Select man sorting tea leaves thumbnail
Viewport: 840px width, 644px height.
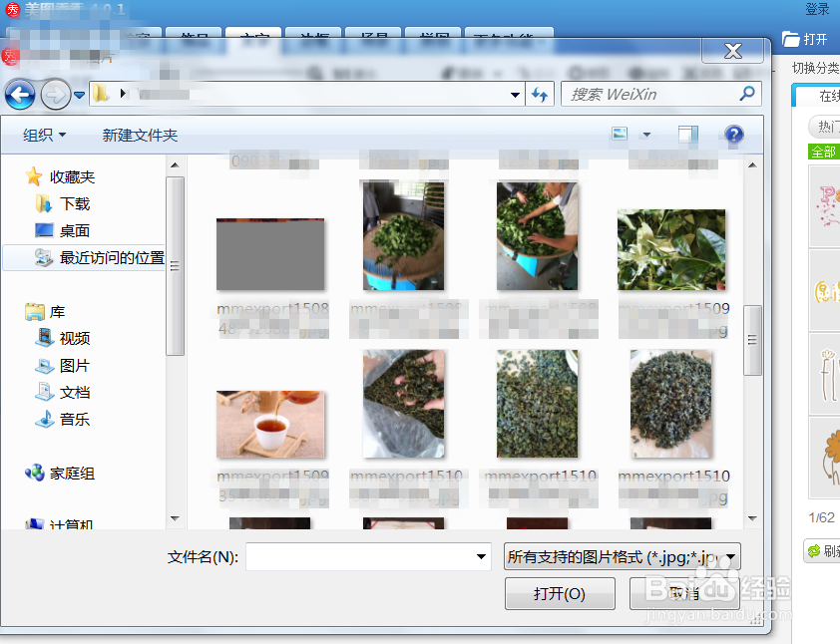[538, 236]
